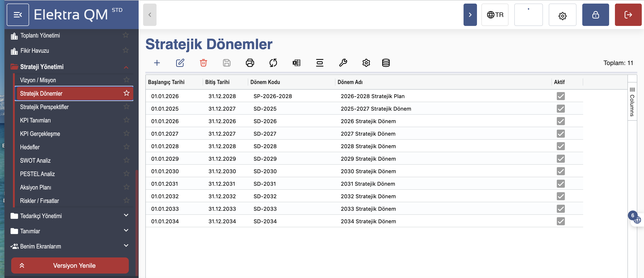The image size is (644, 278).
Task: Collapse the Strateji Yönetimi section
Action: click(x=126, y=67)
